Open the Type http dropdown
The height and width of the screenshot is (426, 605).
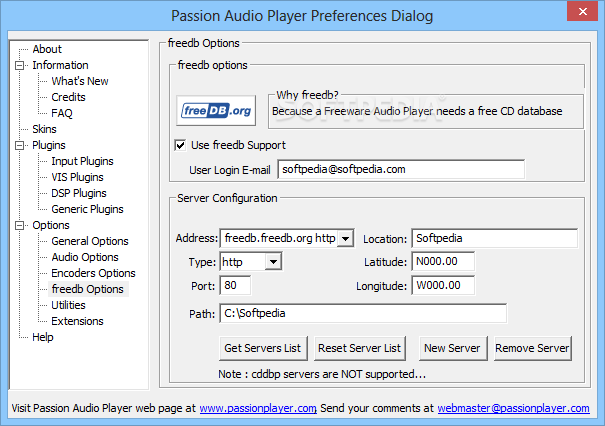click(273, 262)
